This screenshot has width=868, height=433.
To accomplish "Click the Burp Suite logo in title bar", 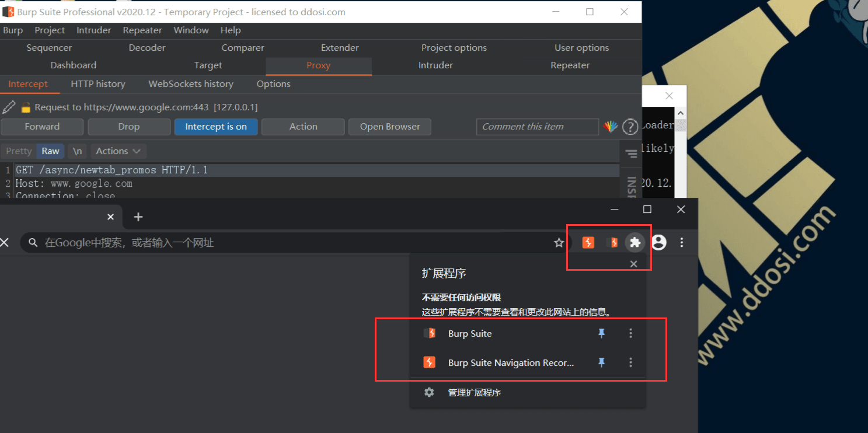I will pyautogui.click(x=9, y=12).
